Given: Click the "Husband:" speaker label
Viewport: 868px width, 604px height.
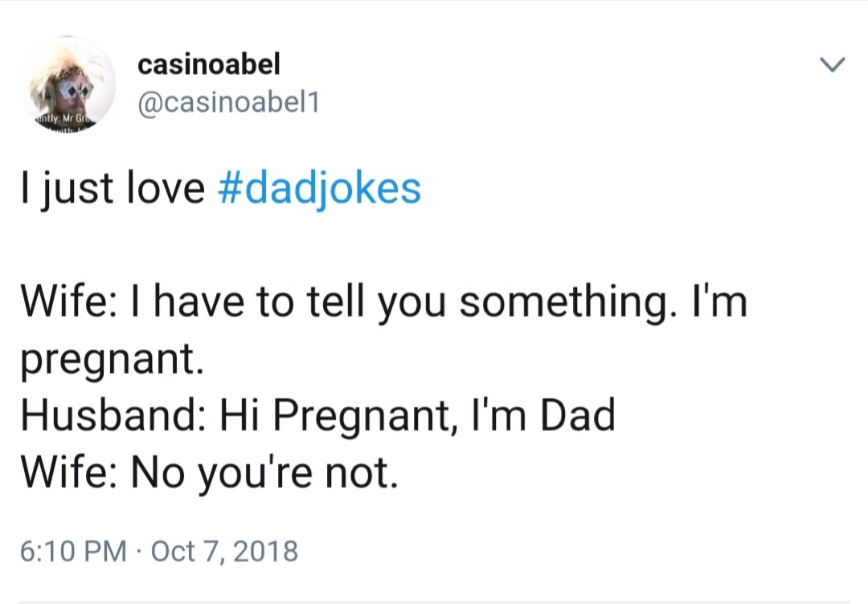Looking at the screenshot, I should (x=113, y=416).
